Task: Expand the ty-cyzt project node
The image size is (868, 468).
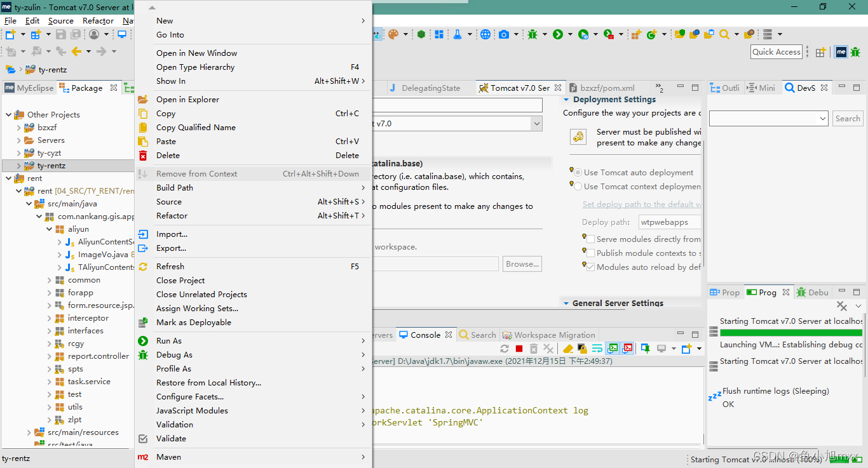Action: (x=19, y=152)
